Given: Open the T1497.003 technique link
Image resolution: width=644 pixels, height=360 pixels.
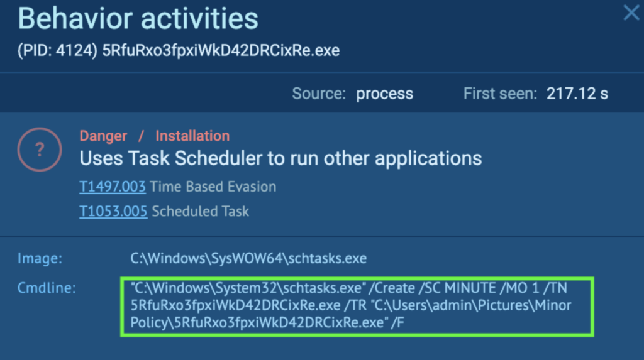Looking at the screenshot, I should tap(113, 187).
